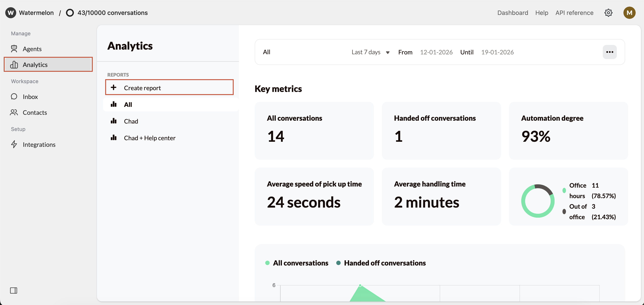Click the conversations counter circle icon
The image size is (644, 305).
click(70, 13)
